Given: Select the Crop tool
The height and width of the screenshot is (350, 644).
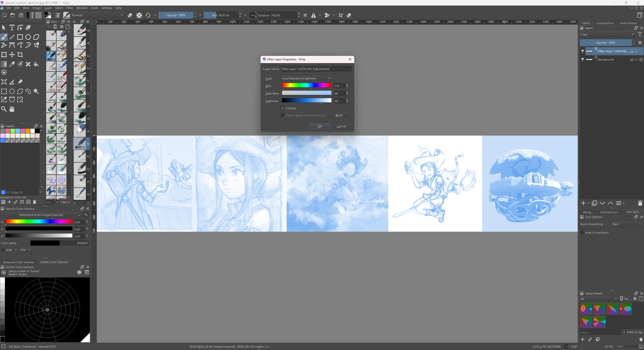Looking at the screenshot, I should (20, 55).
